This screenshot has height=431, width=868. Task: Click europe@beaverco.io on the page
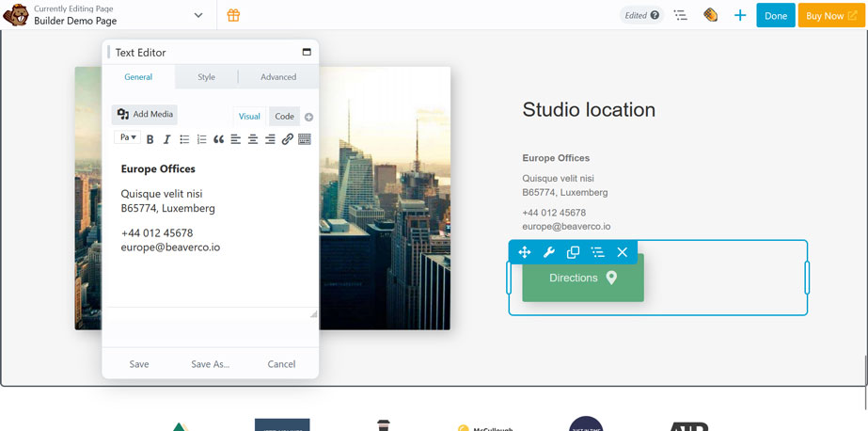click(566, 227)
